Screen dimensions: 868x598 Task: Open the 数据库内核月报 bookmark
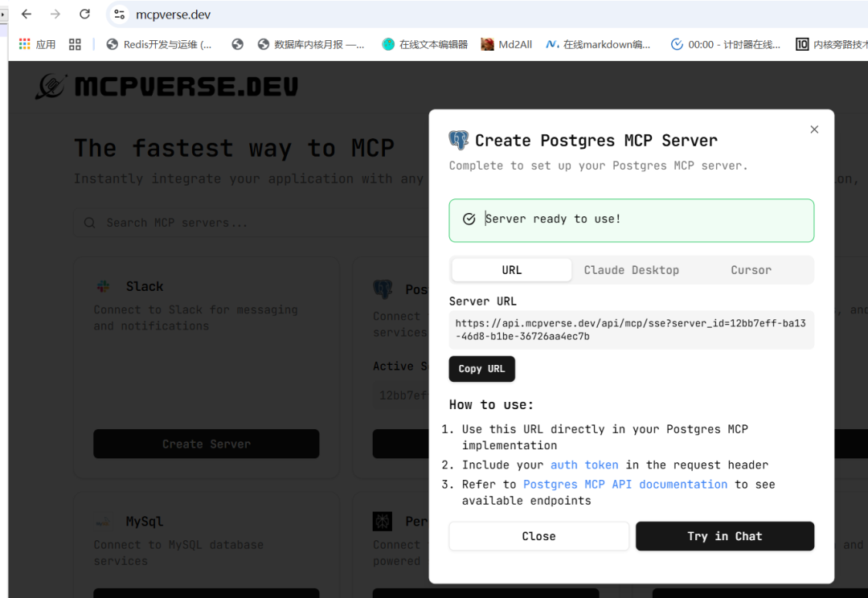pyautogui.click(x=311, y=44)
